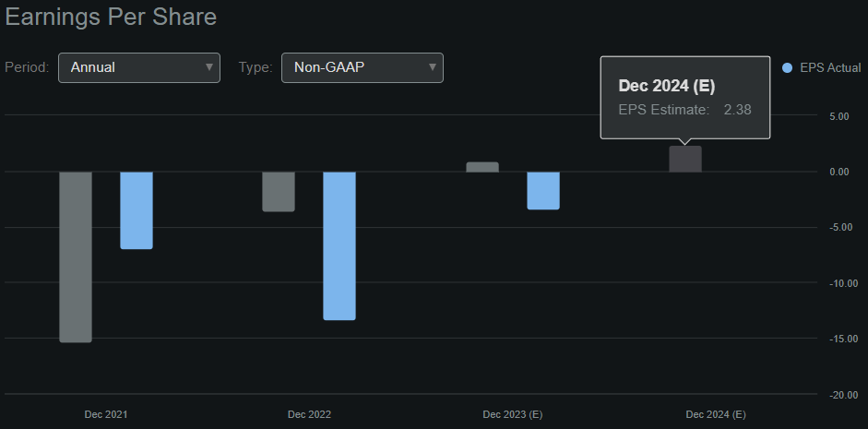Toggle the EPS Actual legend label
The image size is (868, 429).
(x=830, y=68)
